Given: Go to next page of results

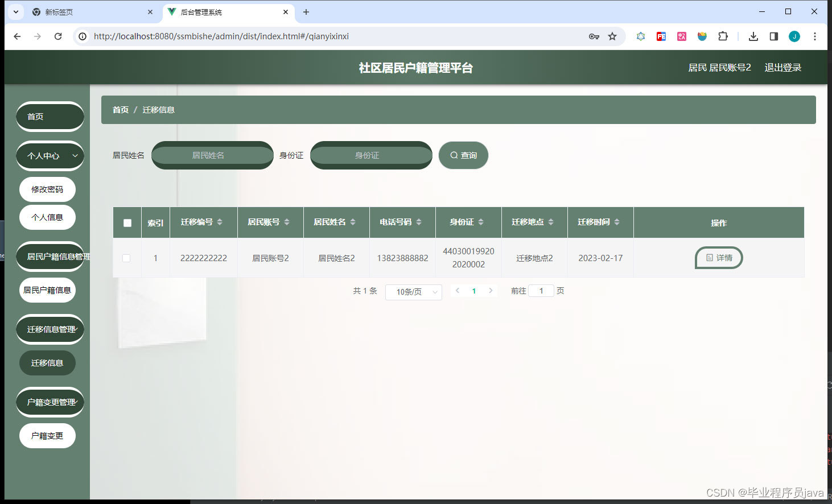Looking at the screenshot, I should pyautogui.click(x=491, y=291).
